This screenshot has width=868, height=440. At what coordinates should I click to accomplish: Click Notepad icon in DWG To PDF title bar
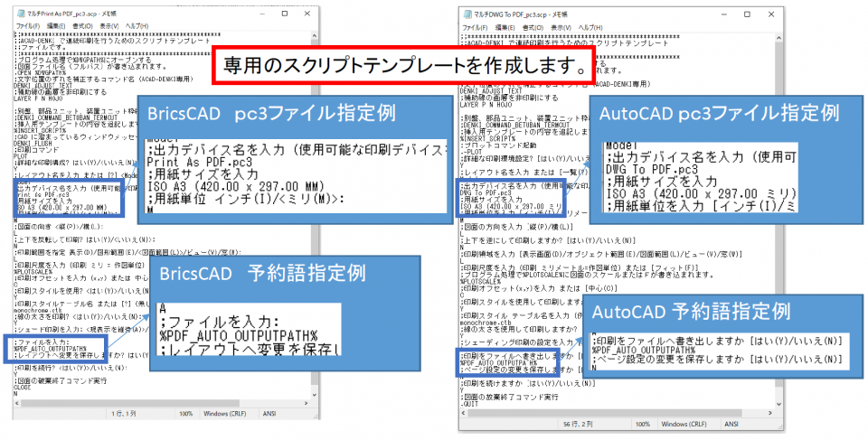467,14
